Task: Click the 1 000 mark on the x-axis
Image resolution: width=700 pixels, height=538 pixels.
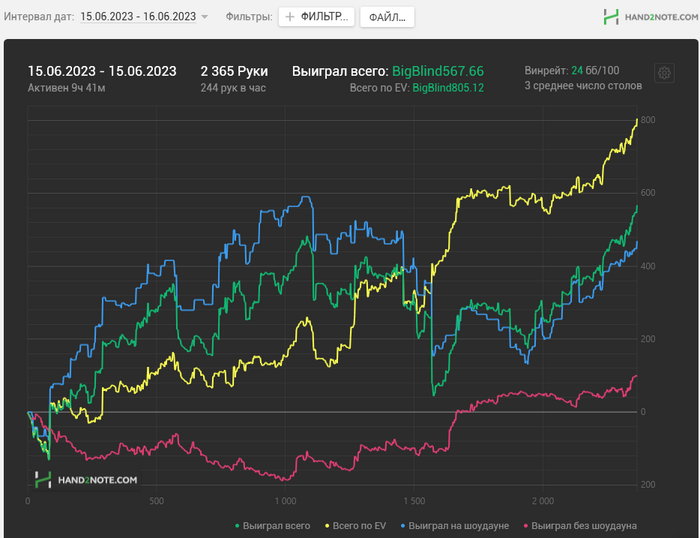Action: [x=285, y=500]
